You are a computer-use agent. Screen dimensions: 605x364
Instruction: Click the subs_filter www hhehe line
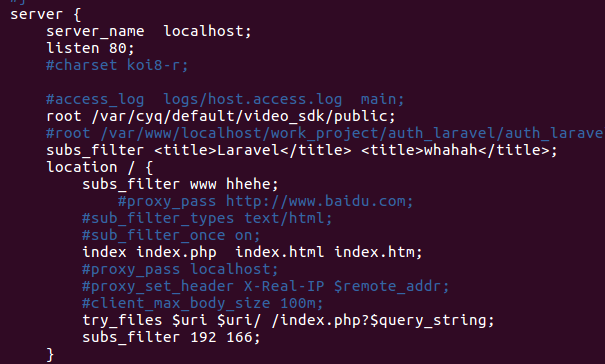[180, 184]
